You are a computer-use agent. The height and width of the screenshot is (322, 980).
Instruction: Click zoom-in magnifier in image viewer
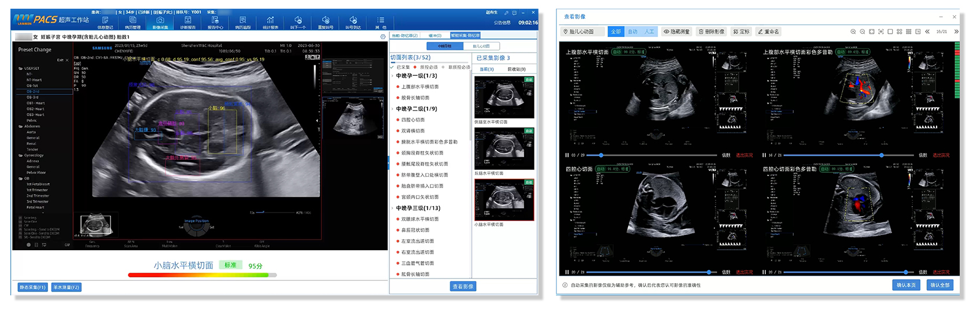tap(853, 32)
